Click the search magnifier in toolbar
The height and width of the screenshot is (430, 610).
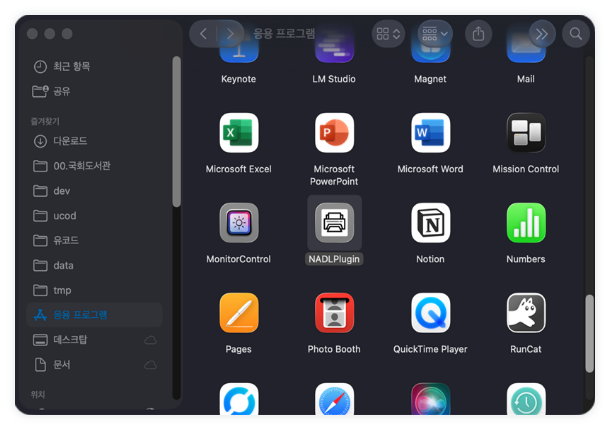(576, 34)
